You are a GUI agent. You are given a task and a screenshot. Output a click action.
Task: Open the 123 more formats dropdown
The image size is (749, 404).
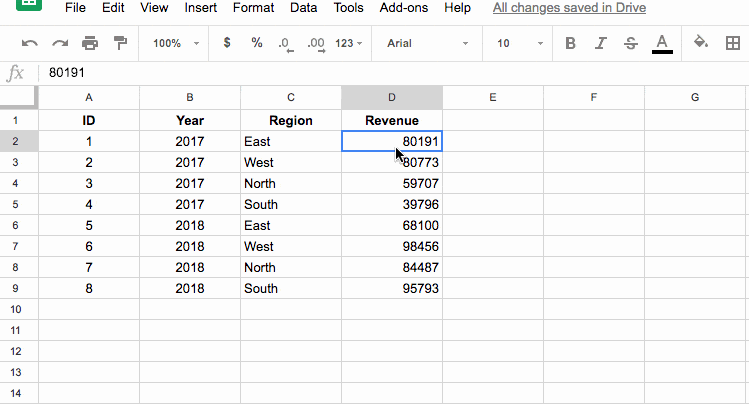pyautogui.click(x=348, y=43)
